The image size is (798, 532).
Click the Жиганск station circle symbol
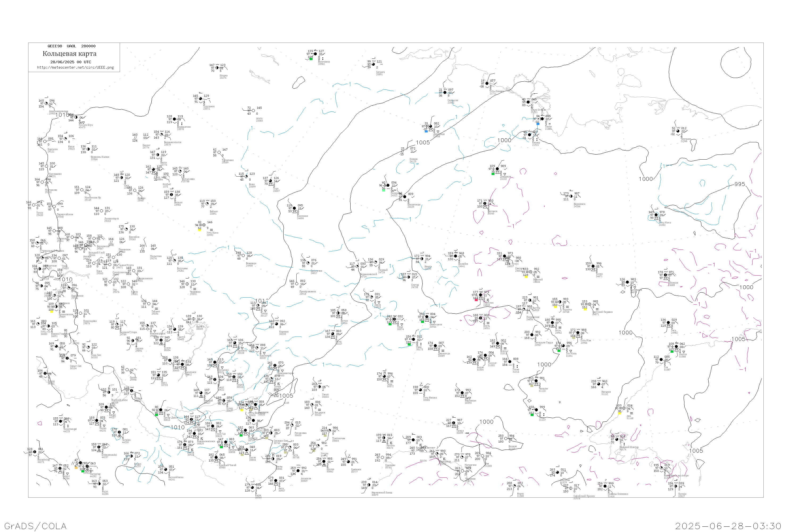point(485,203)
